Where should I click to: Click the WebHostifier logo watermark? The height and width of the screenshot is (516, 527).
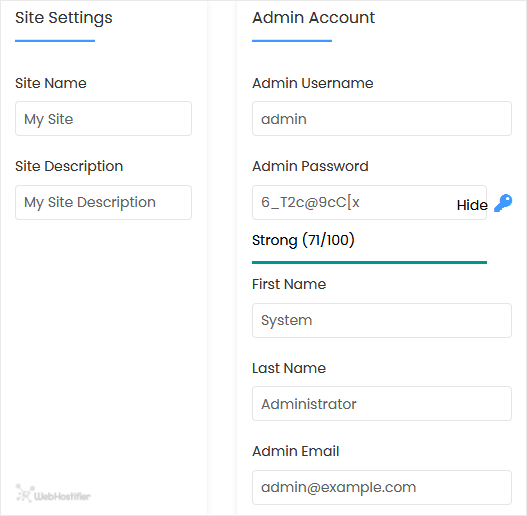53,493
